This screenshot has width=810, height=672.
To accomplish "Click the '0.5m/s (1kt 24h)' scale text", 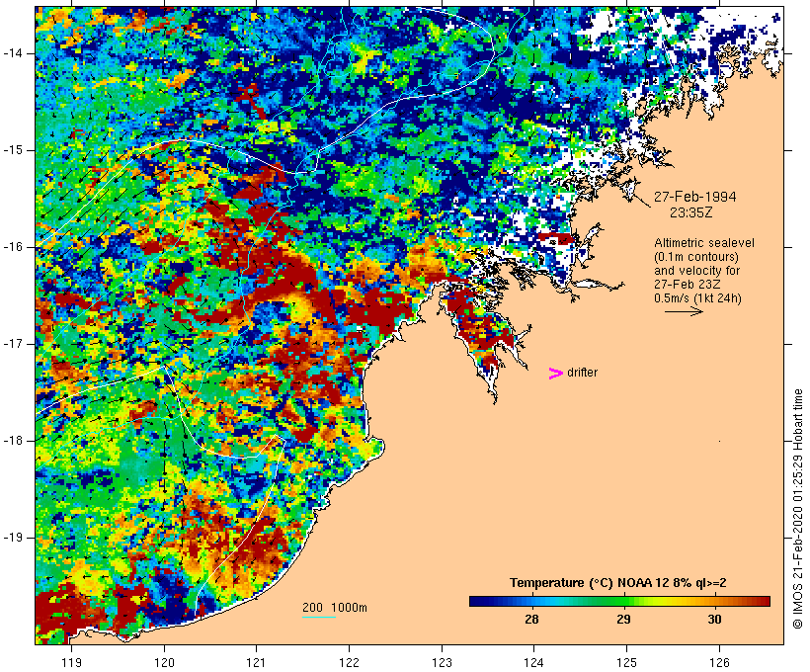I will (x=697, y=298).
